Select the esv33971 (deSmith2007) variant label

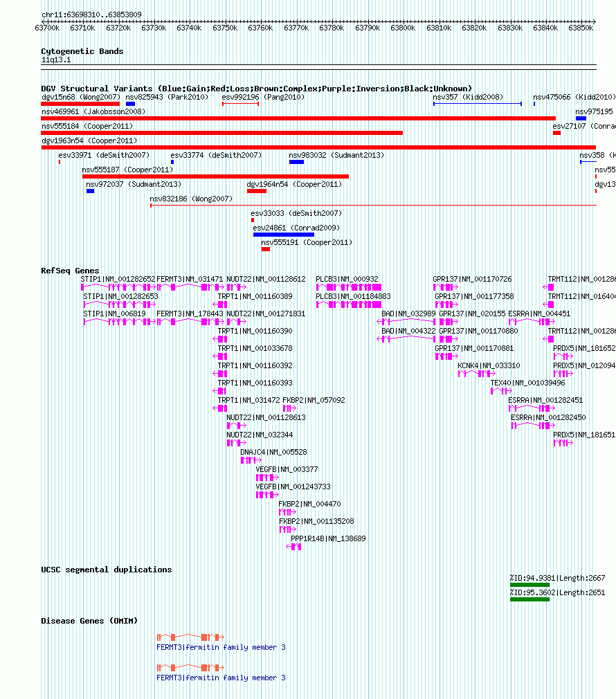(x=104, y=155)
